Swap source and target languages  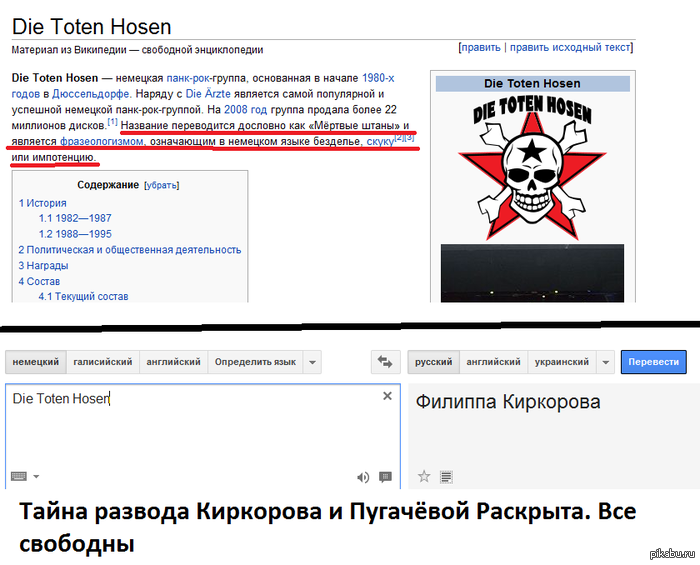(x=384, y=362)
